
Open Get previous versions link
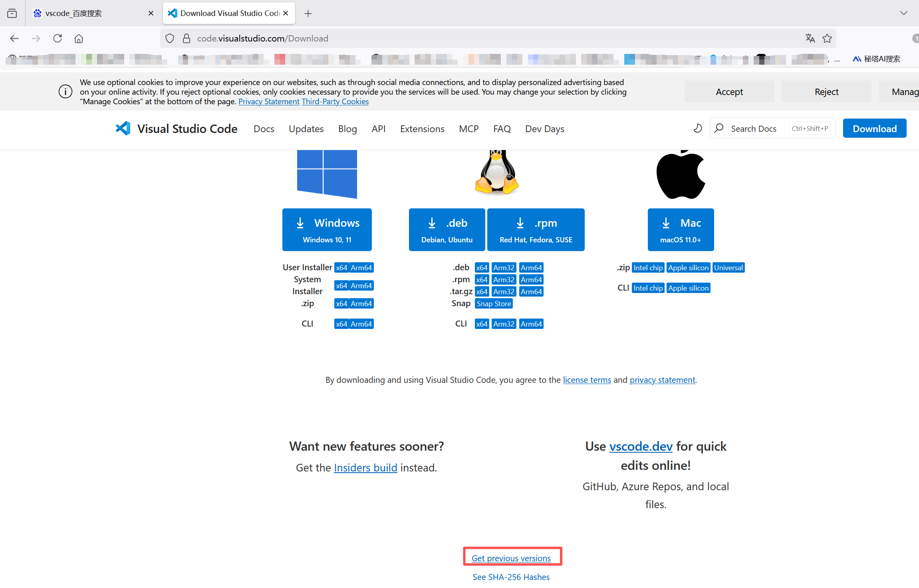511,558
